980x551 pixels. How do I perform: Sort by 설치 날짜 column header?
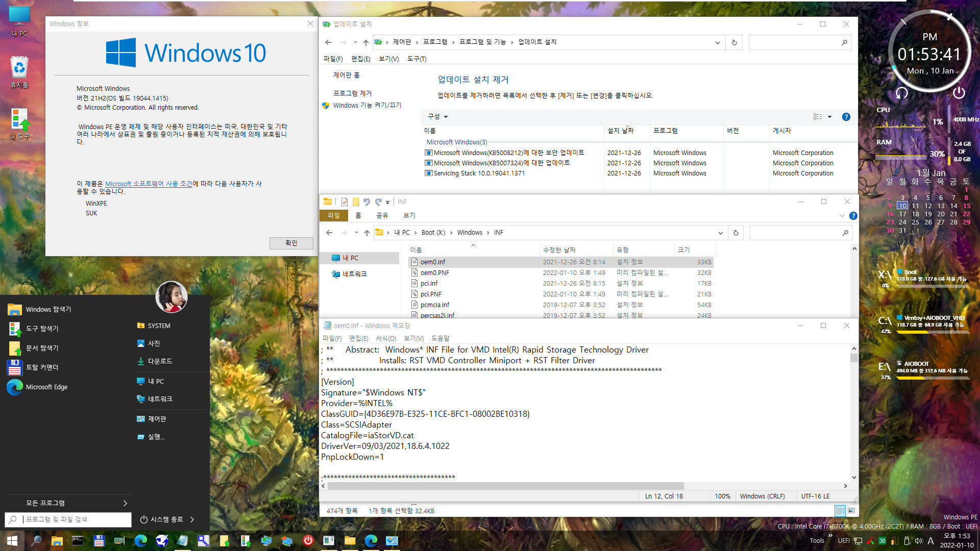(x=626, y=131)
